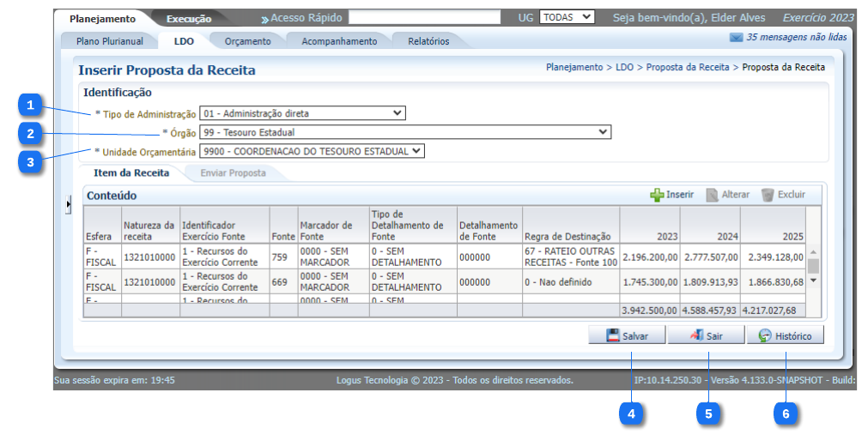Click the Acesso Rápido double-arrow icon
The image size is (868, 447).
coord(265,18)
